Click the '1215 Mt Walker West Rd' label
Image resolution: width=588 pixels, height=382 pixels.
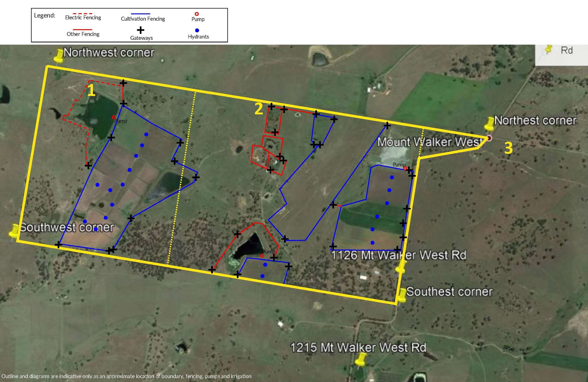(x=358, y=348)
